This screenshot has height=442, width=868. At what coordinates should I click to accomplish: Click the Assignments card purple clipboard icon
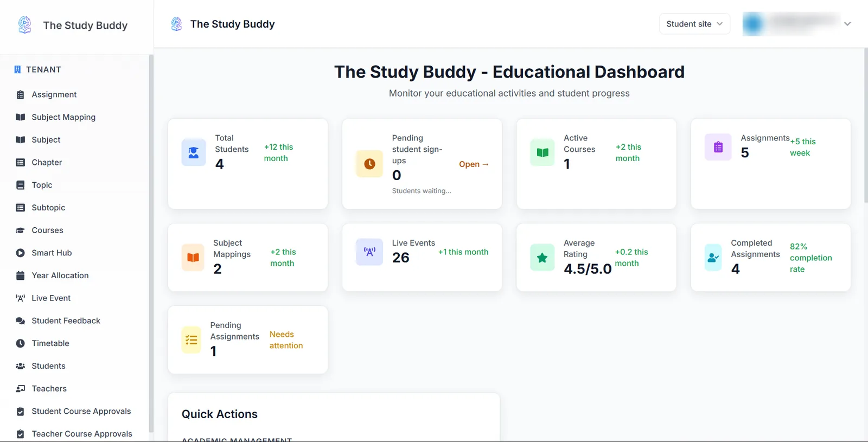tap(718, 147)
